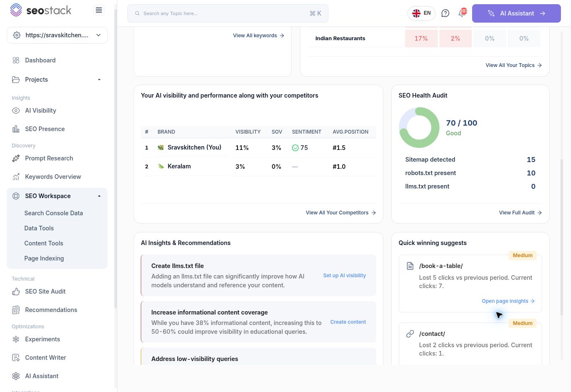Click the sentiment smiley icon

[295, 148]
